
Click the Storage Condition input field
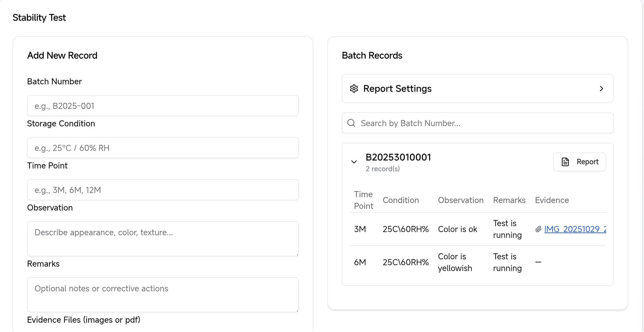[x=163, y=148]
